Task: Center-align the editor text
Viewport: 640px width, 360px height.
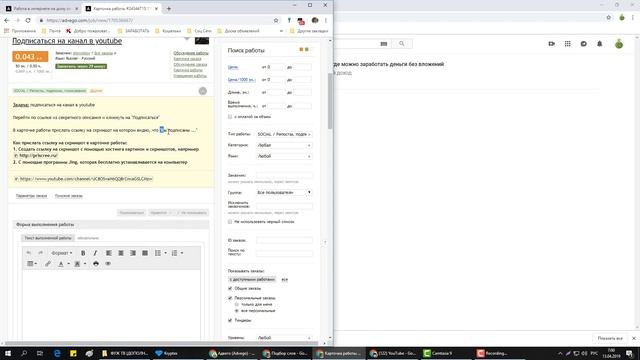Action: (121, 253)
